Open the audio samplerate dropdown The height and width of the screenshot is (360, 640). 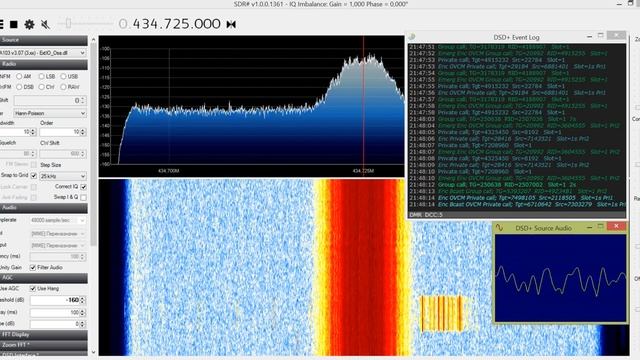[58, 220]
